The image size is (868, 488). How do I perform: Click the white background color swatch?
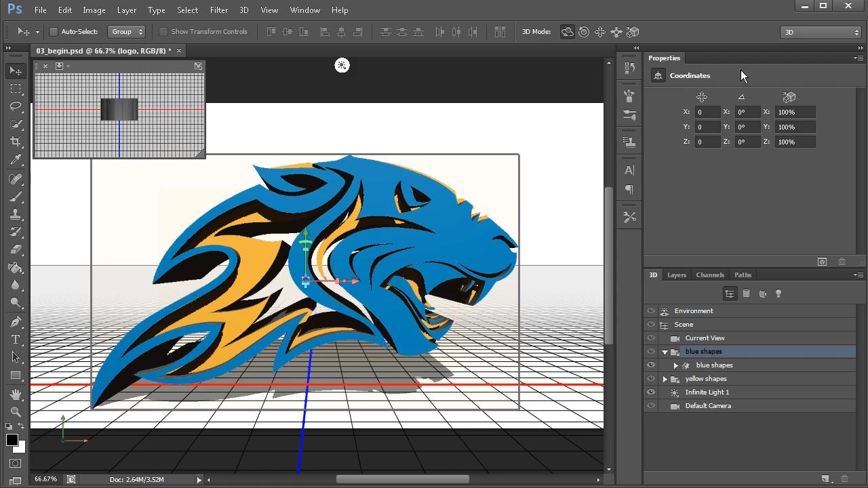pos(21,448)
